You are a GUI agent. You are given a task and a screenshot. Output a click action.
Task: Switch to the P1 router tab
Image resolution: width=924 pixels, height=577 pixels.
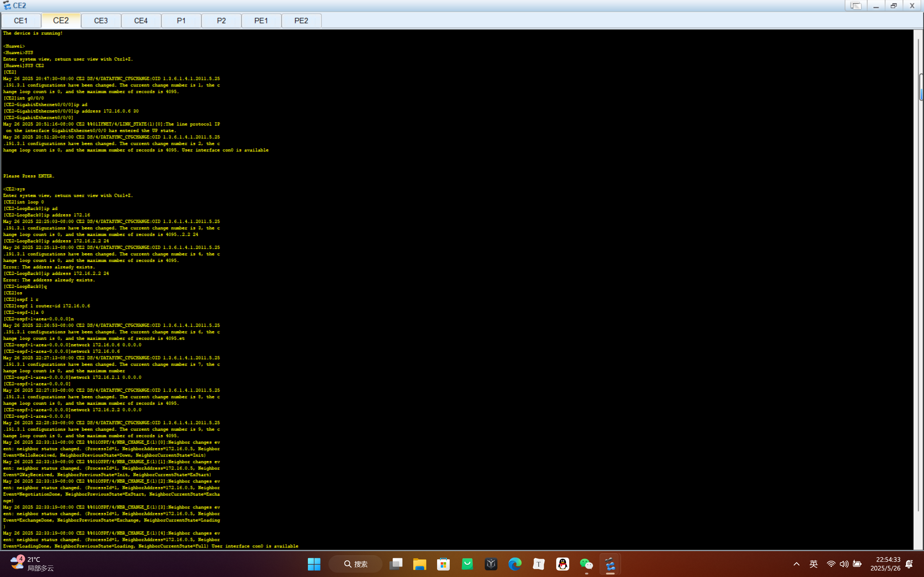tap(181, 21)
